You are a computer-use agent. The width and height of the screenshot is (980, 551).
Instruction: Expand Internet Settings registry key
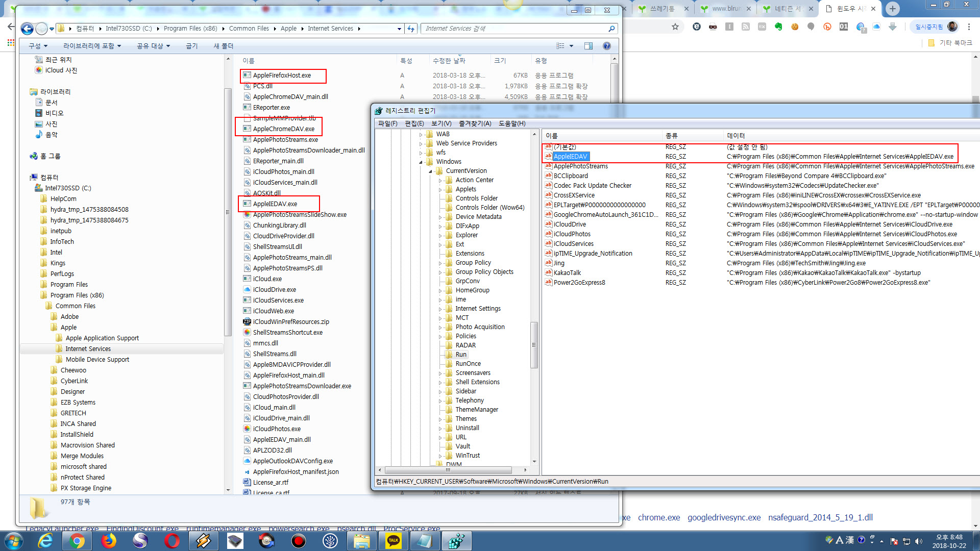440,309
